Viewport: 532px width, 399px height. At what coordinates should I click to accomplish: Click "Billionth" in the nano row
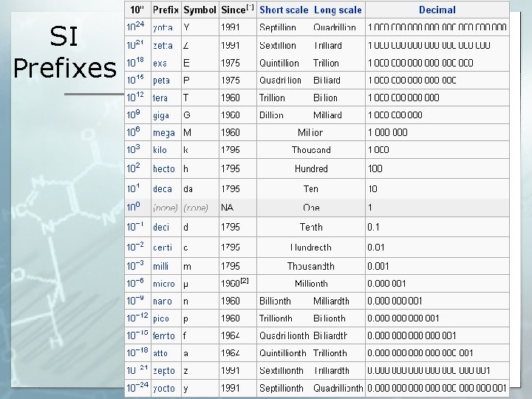[275, 301]
